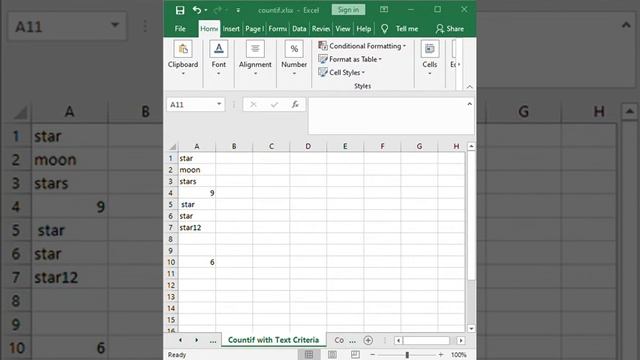Select the Home ribbon tab
This screenshot has height=360, width=640.
click(209, 29)
